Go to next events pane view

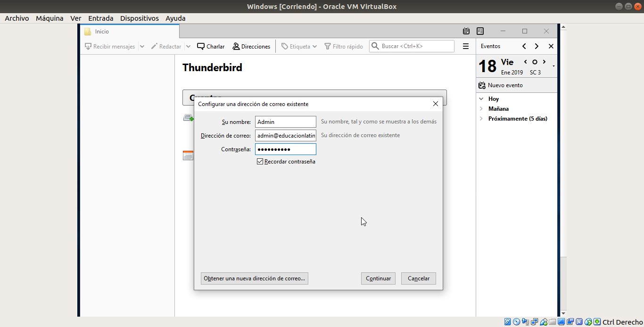point(537,46)
